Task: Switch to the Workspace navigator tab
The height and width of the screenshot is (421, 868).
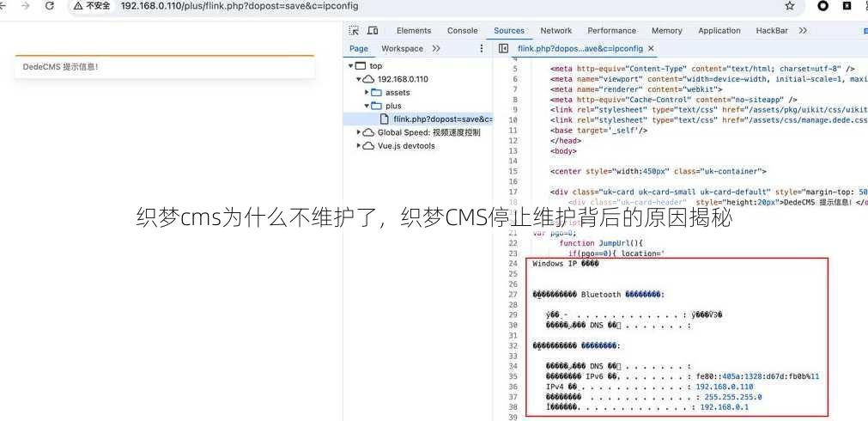Action: (402, 49)
